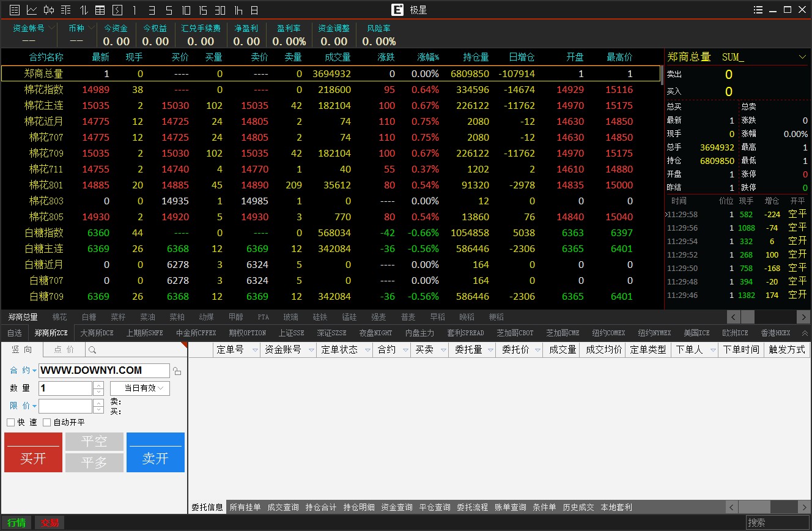Collapse the exchange tab bar with chevron
This screenshot has width=812, height=531.
pyautogui.click(x=805, y=333)
